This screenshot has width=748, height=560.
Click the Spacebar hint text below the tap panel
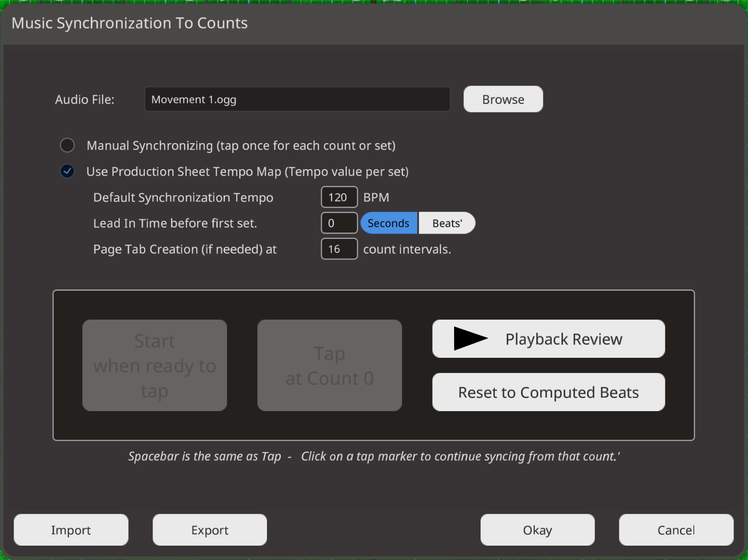pos(373,456)
